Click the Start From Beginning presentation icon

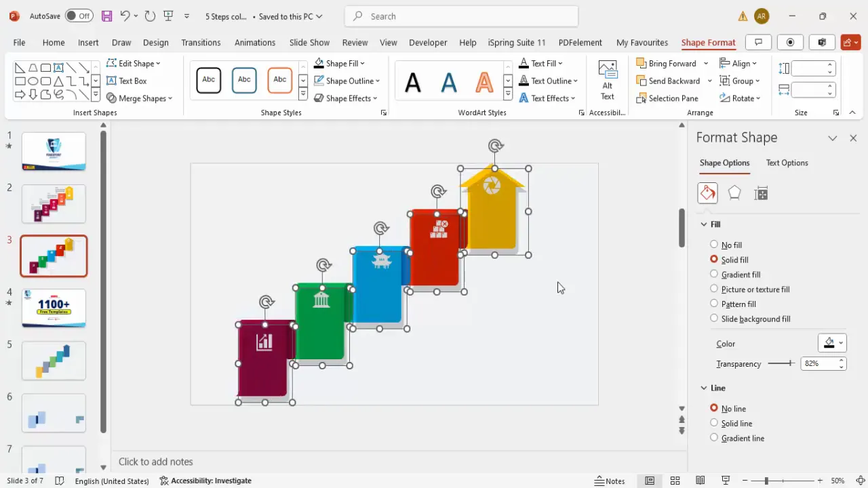pyautogui.click(x=169, y=16)
